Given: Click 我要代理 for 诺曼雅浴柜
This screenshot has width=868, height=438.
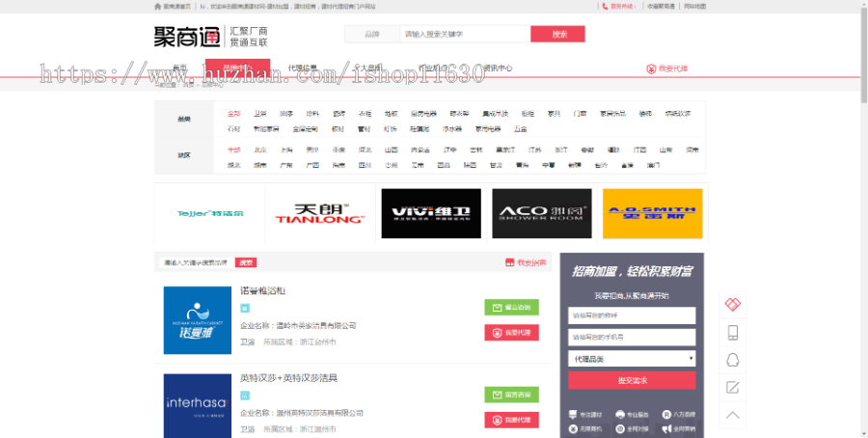Looking at the screenshot, I should point(511,333).
